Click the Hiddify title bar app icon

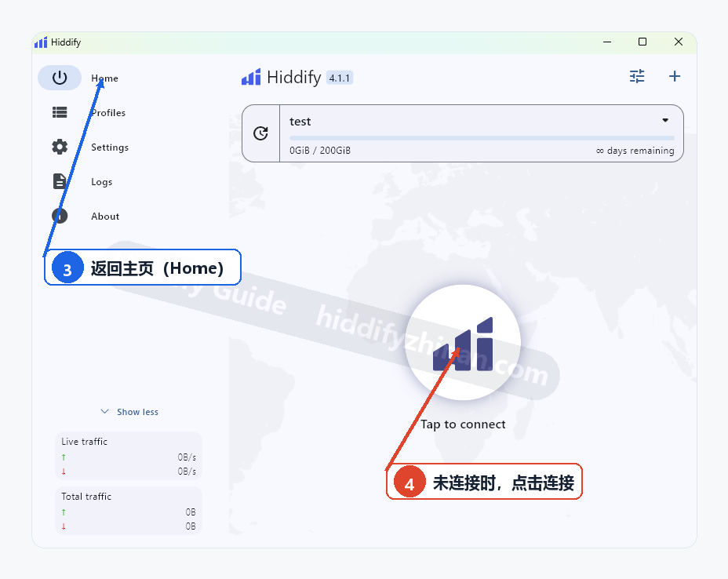pyautogui.click(x=41, y=42)
